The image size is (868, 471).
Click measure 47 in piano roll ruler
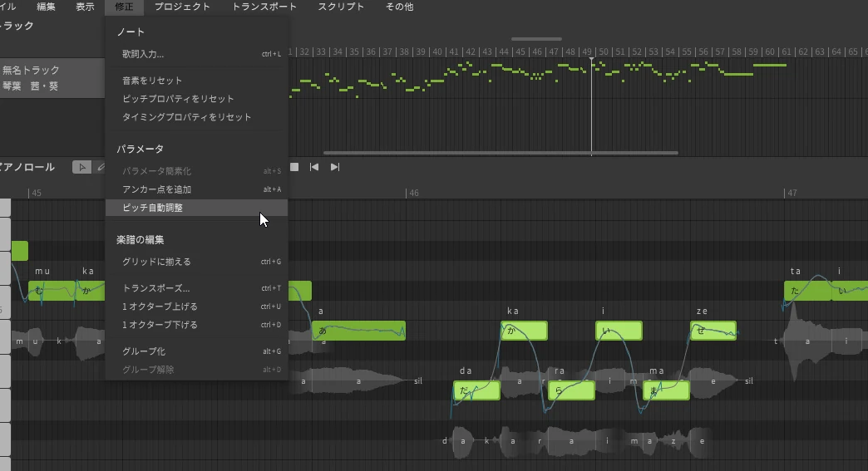[792, 193]
